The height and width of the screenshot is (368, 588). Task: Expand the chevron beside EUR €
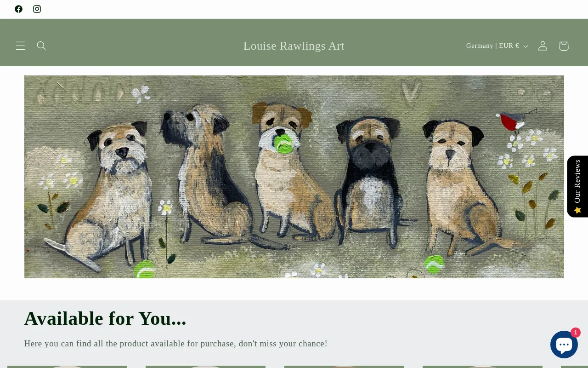[526, 46]
